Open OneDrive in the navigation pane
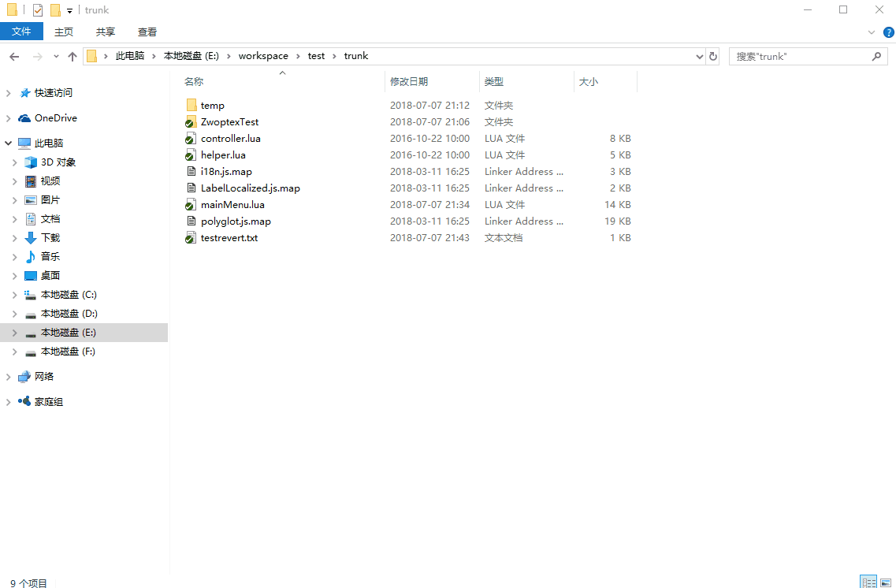Viewport: 896px width, 588px height. pos(55,118)
